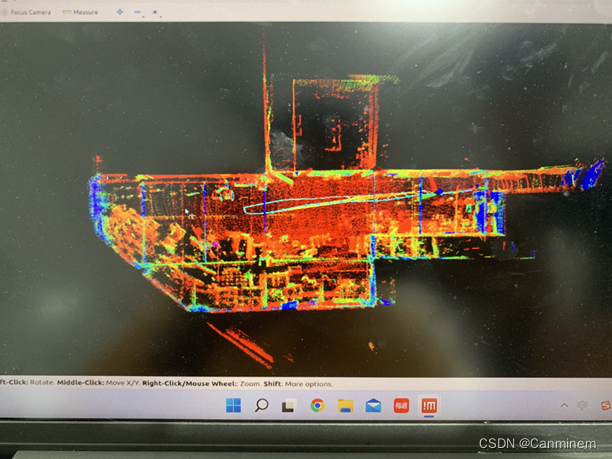
Task: Select the Focus Camera tool
Action: tap(26, 12)
